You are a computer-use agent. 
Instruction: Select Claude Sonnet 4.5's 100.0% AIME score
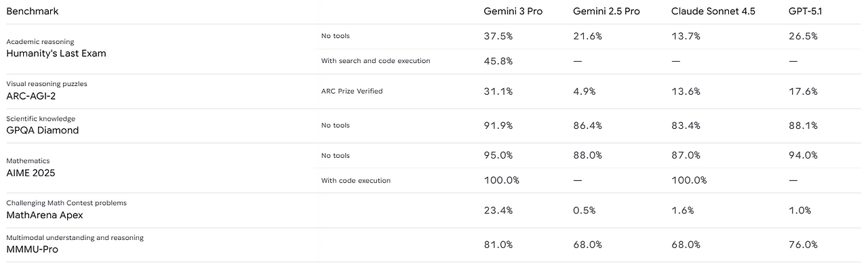(x=689, y=180)
